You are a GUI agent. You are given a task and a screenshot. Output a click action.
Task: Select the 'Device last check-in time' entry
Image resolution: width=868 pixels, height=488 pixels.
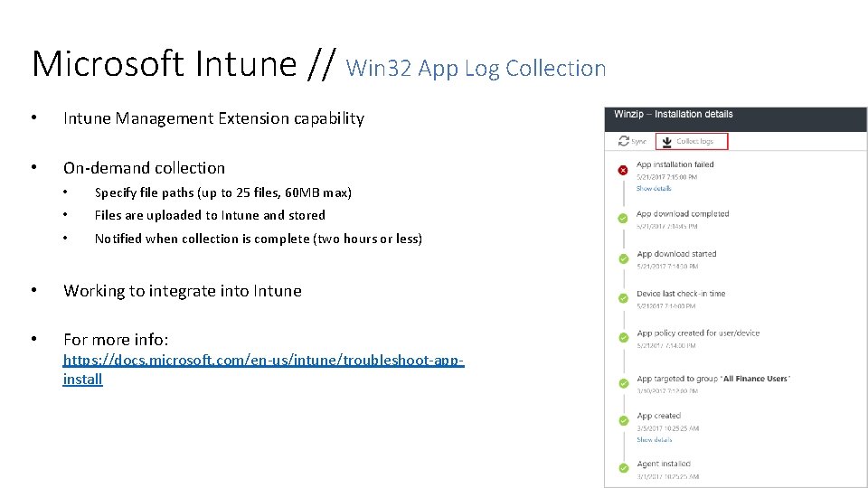(681, 294)
